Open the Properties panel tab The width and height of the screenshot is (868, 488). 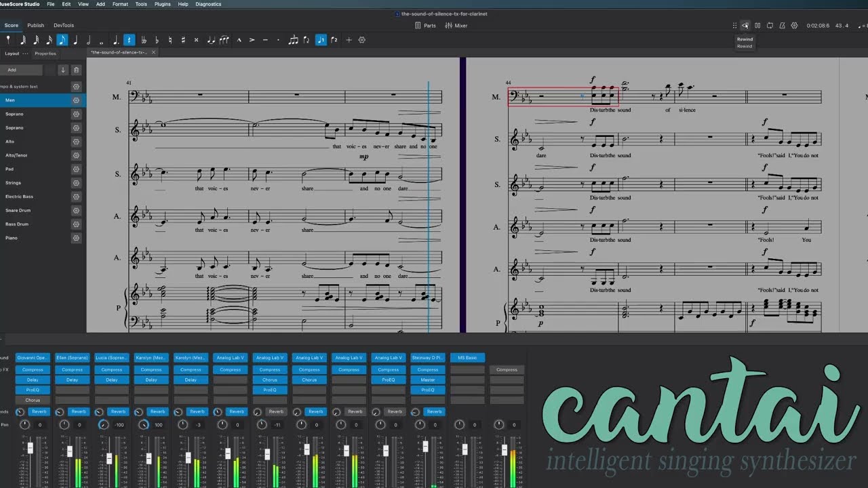click(x=45, y=54)
